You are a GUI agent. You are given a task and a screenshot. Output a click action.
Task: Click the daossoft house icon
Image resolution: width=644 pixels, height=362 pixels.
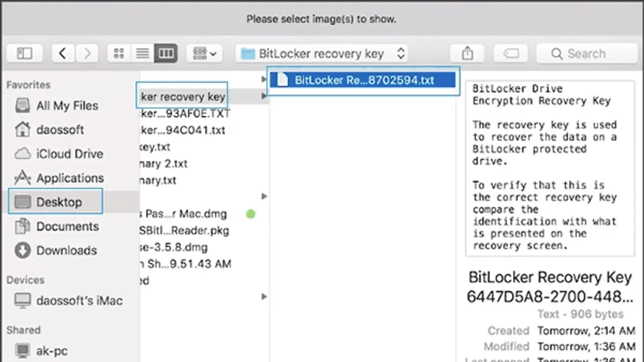23,129
